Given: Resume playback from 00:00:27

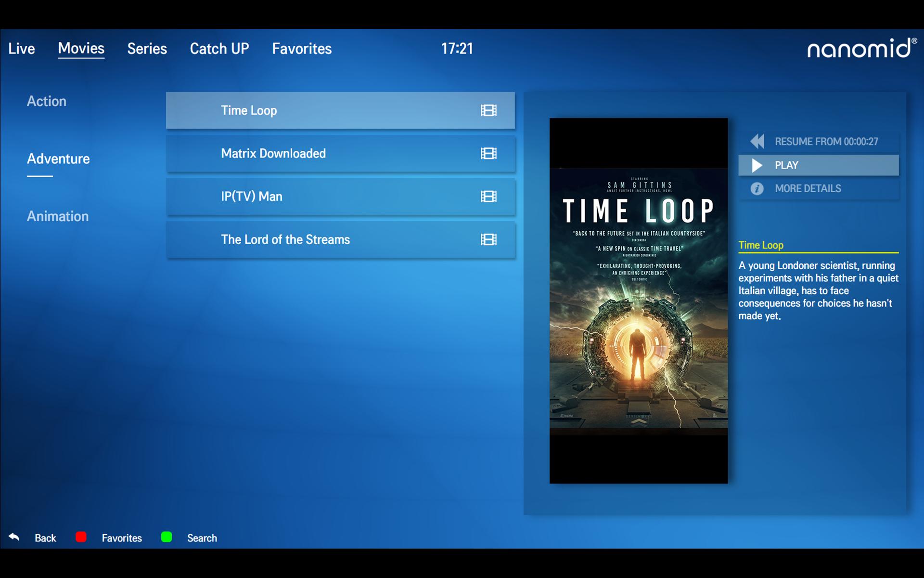Looking at the screenshot, I should click(x=819, y=142).
